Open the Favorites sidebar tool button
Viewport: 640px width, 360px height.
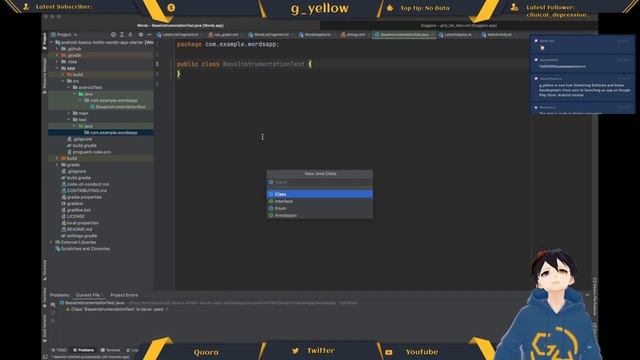pos(44,298)
